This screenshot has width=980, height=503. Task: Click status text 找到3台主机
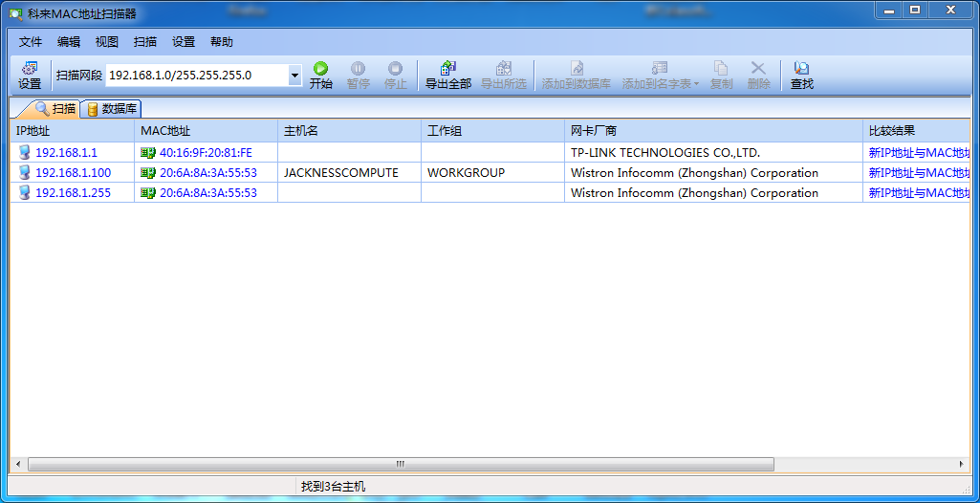coord(333,486)
